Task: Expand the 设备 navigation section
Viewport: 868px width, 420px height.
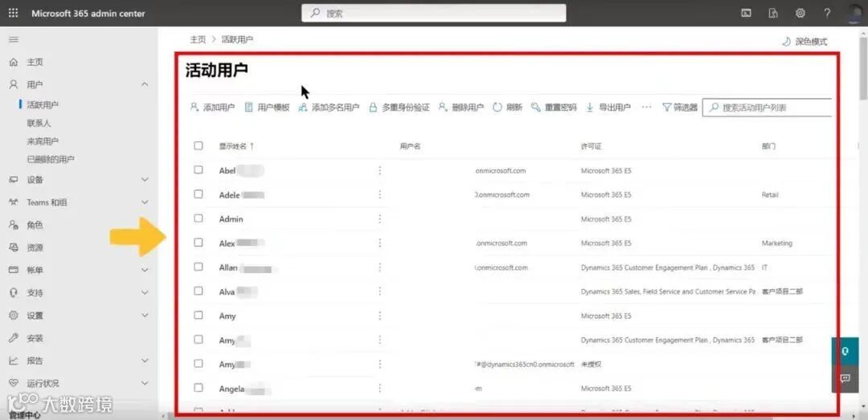Action: 145,179
